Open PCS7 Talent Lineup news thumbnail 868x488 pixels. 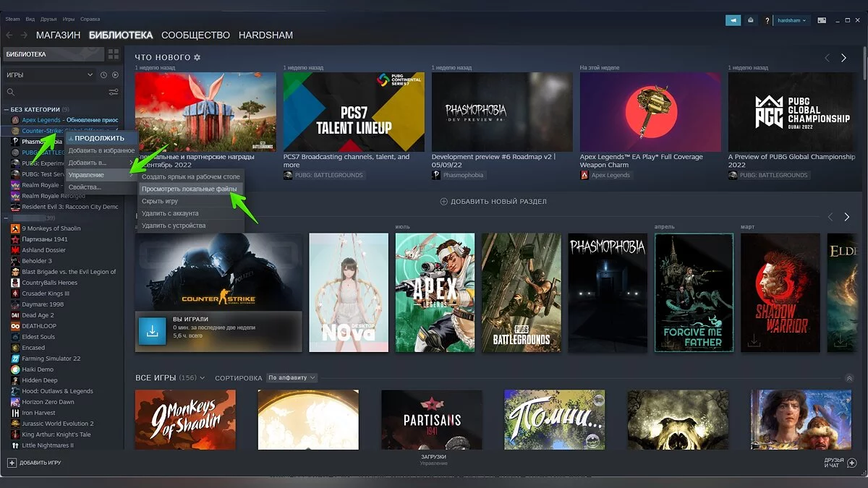click(354, 111)
